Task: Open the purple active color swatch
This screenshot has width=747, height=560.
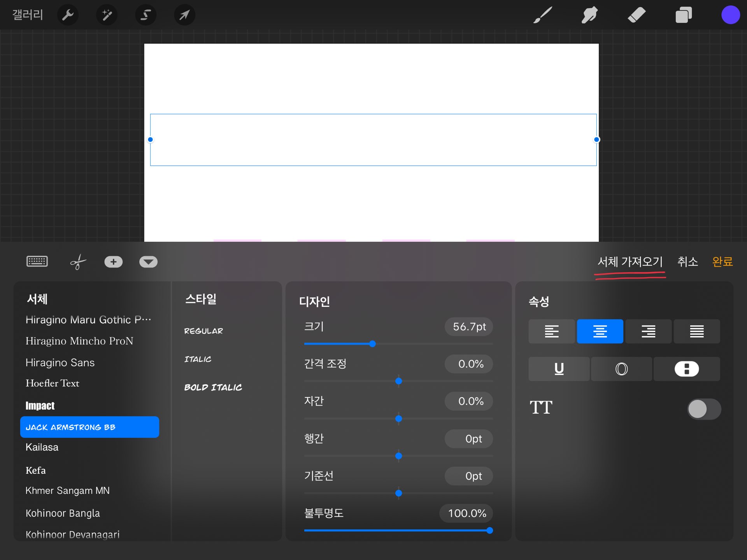Action: 730,15
